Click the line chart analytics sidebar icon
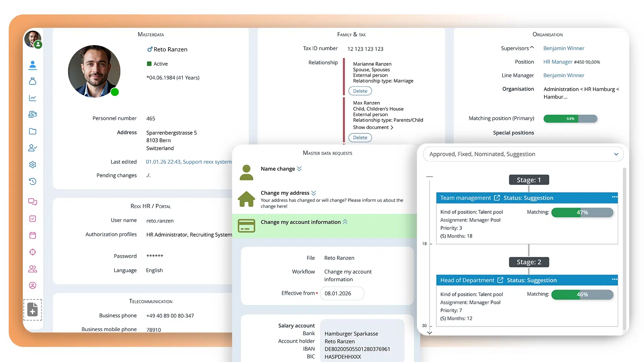644x362 pixels. [x=33, y=98]
